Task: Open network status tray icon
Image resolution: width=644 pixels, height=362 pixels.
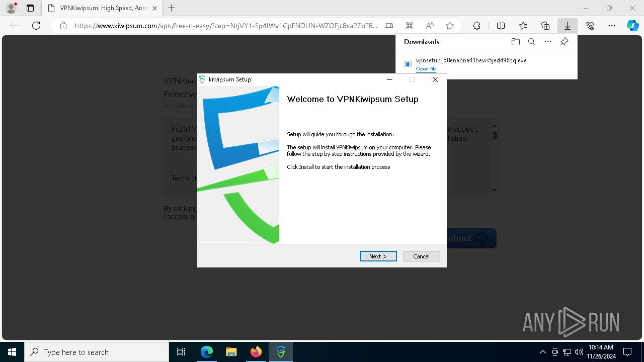Action: coord(567,352)
